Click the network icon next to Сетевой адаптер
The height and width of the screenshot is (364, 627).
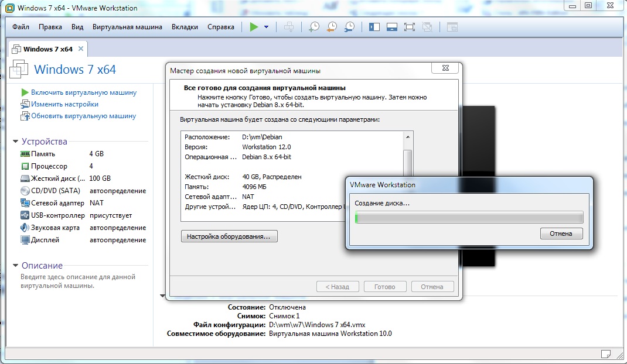(x=25, y=203)
